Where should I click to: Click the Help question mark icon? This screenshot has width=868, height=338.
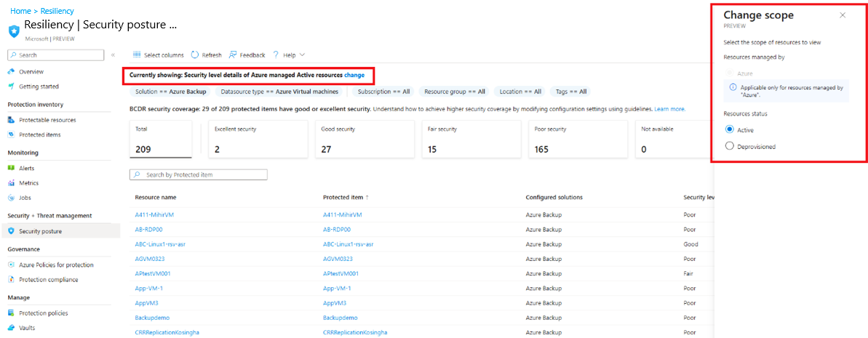[275, 55]
